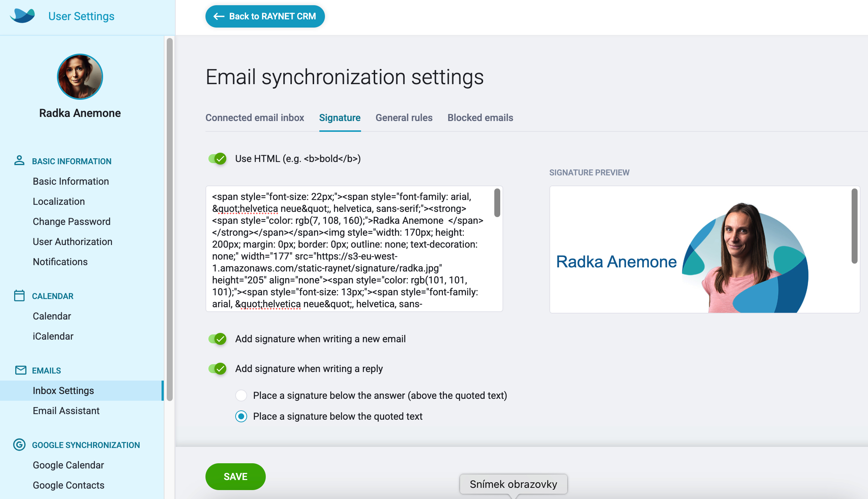Switch to the General rules tab

(x=404, y=118)
